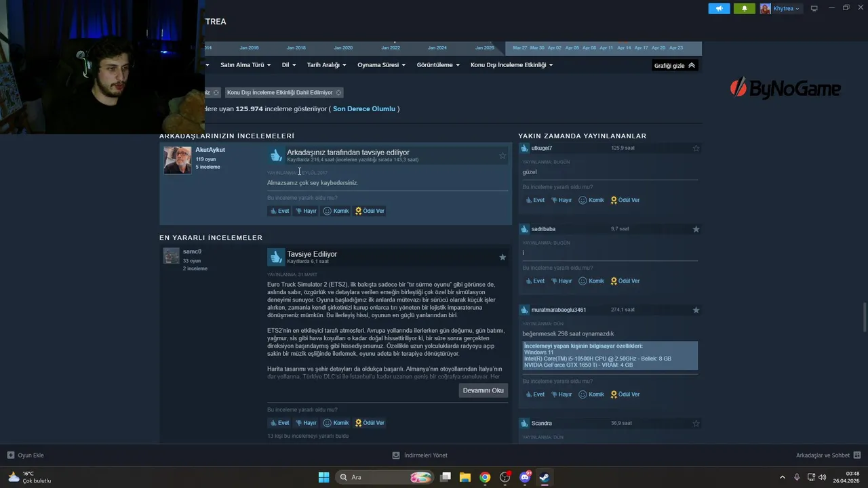Expand the Satın Alma Türü filter

click(245, 65)
